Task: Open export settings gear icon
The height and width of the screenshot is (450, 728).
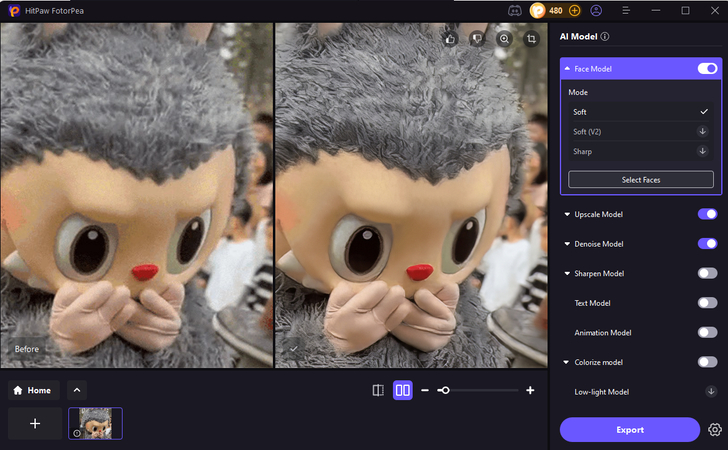Action: (x=715, y=430)
